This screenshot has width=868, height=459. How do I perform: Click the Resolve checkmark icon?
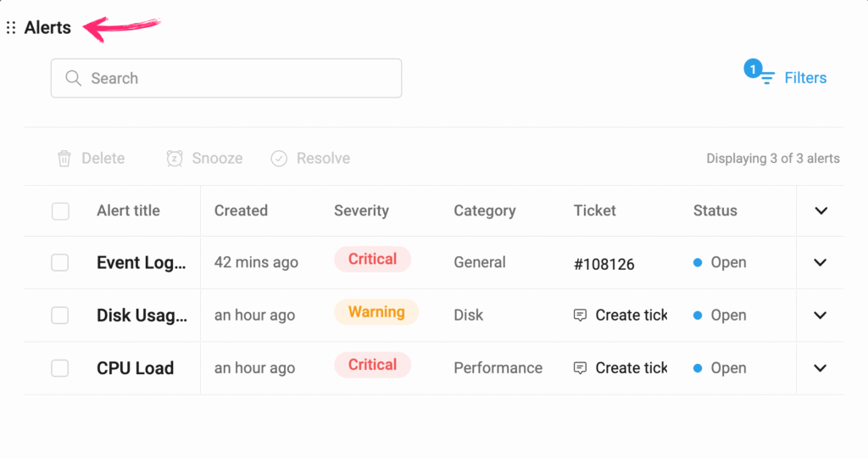(x=279, y=159)
